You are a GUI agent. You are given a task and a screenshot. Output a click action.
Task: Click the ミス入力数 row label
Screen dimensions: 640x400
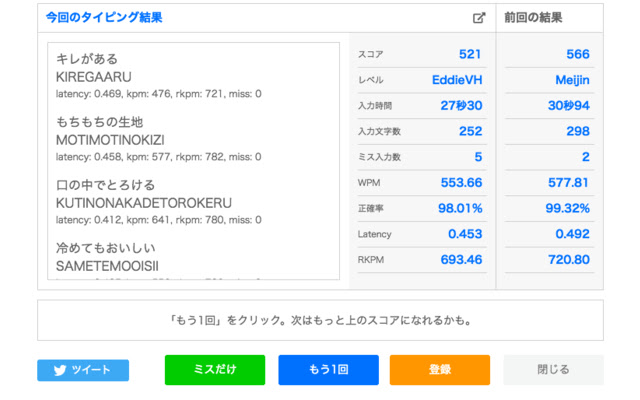(379, 157)
